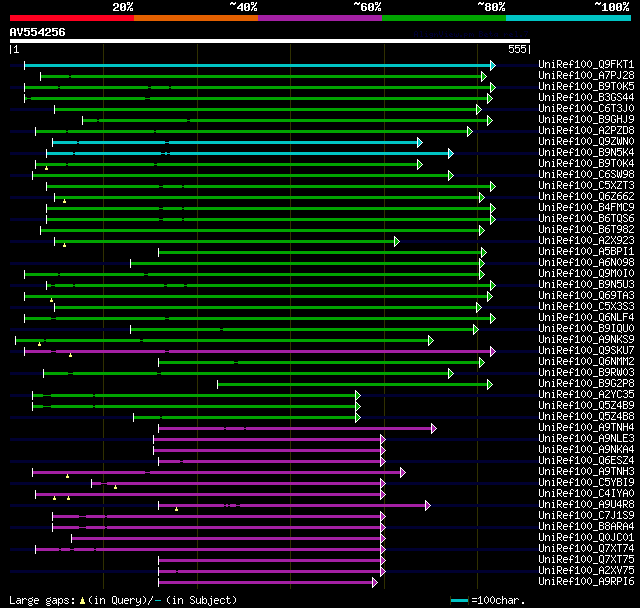Select the UniRef100_A9NLE3 label
Viewport: 640px width, 608px height.
[x=586, y=439]
